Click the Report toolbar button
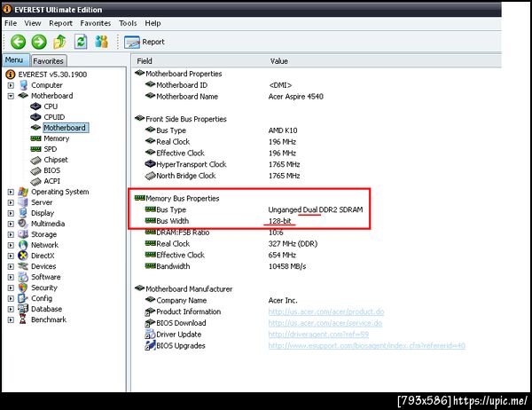532x410 pixels. (145, 42)
